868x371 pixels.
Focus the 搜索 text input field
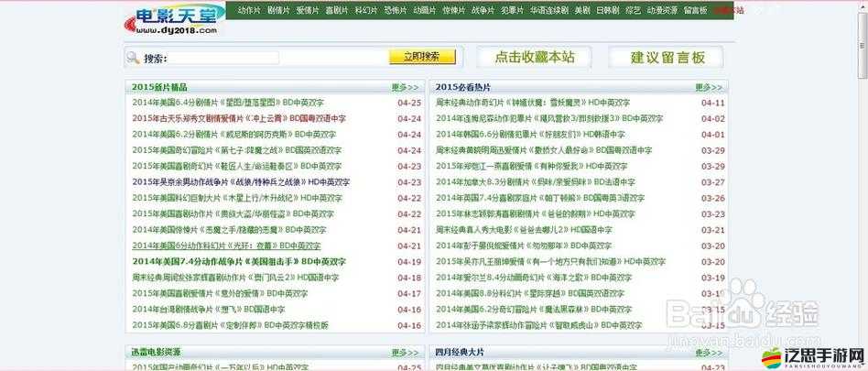click(x=223, y=58)
